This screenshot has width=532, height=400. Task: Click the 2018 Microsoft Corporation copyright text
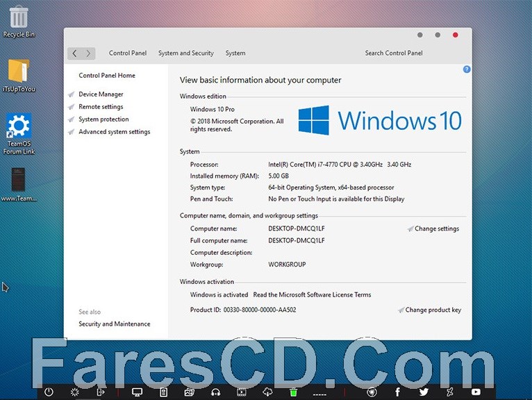coord(237,125)
